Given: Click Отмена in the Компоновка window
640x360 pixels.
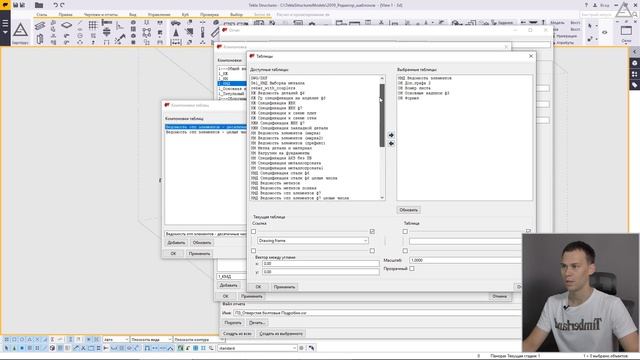Looking at the screenshot, I should (500, 296).
